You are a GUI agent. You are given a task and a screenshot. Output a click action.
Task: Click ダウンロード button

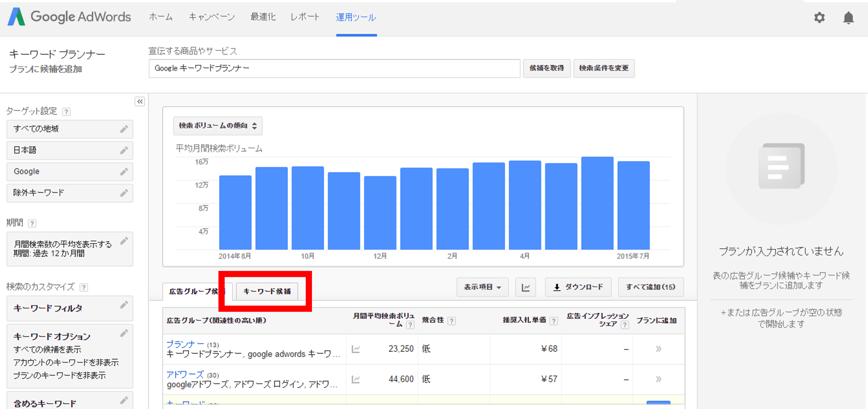tap(578, 287)
